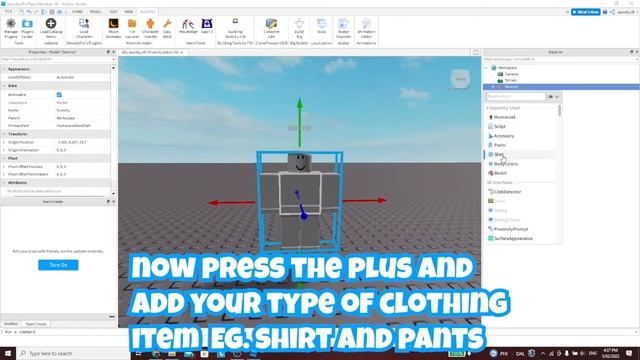
Task: Open the Windows Start menu
Action: 8,353
